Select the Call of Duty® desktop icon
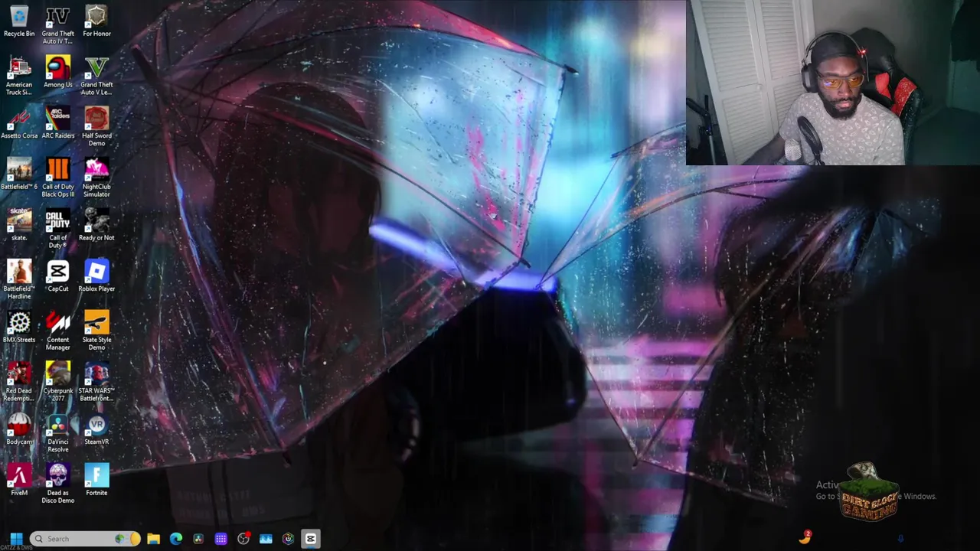This screenshot has height=551, width=980. (57, 229)
